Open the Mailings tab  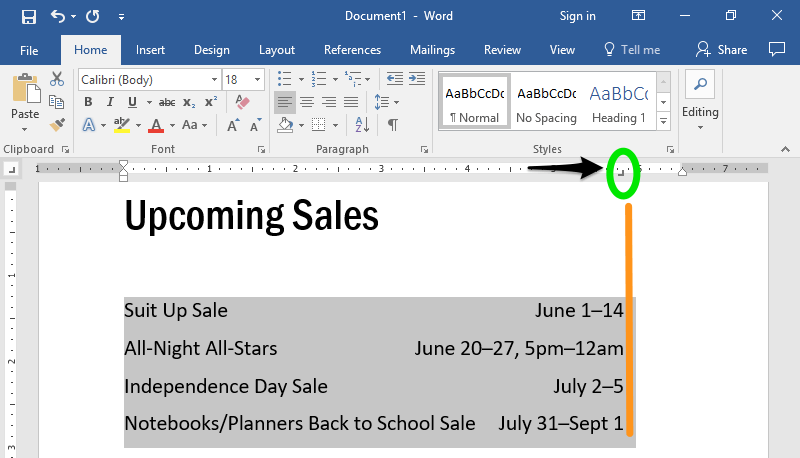[x=432, y=50]
